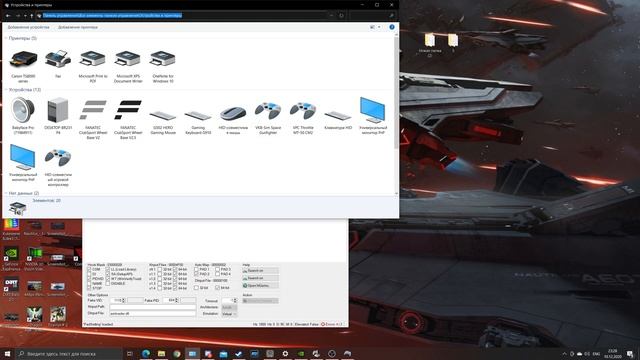640x360 pixels.
Task: Select PnP monitor next to Клавиатура HID
Action: click(x=373, y=116)
